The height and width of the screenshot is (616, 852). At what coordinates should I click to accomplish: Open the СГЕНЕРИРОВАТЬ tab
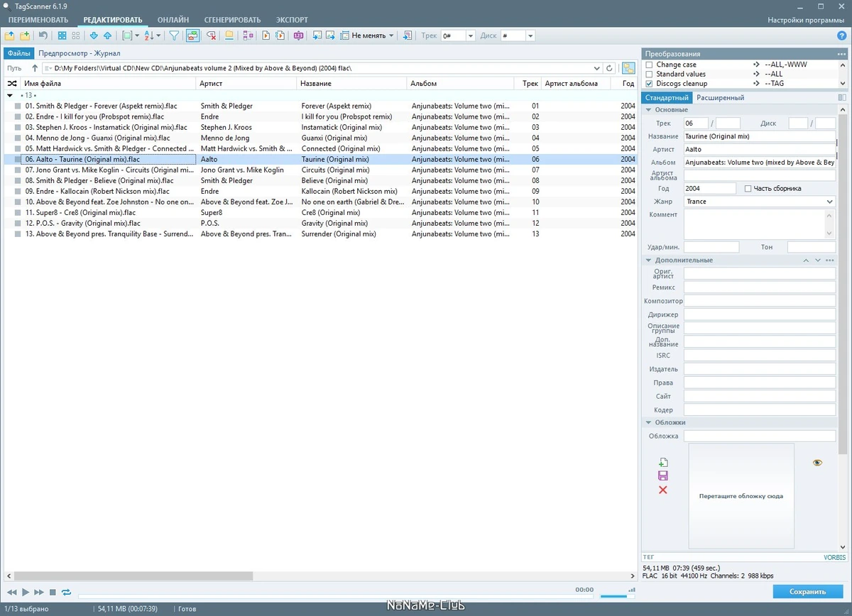232,20
